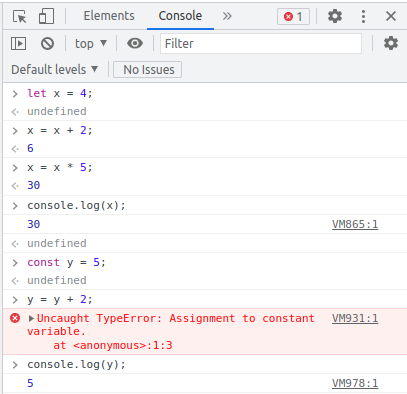This screenshot has height=394, width=407.
Task: Select the 'console.log(x);' entry
Action: tap(76, 205)
